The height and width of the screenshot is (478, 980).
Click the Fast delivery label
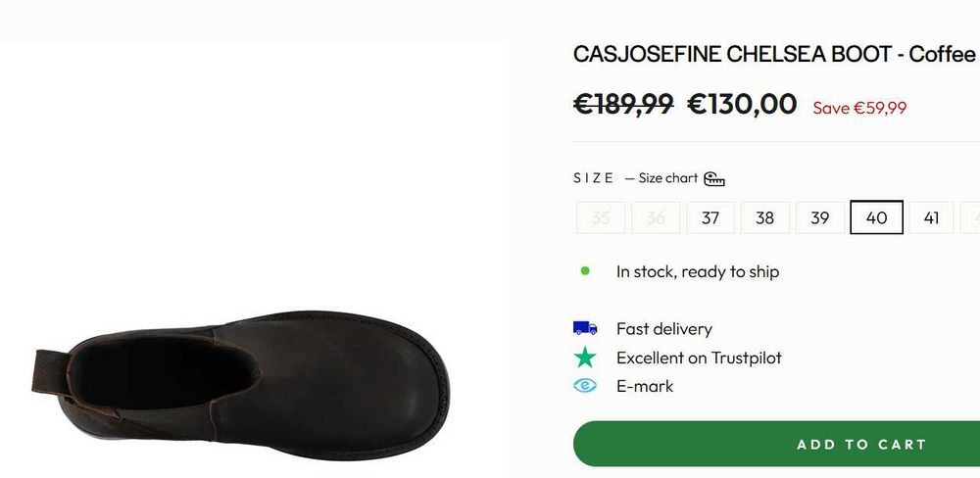point(663,329)
